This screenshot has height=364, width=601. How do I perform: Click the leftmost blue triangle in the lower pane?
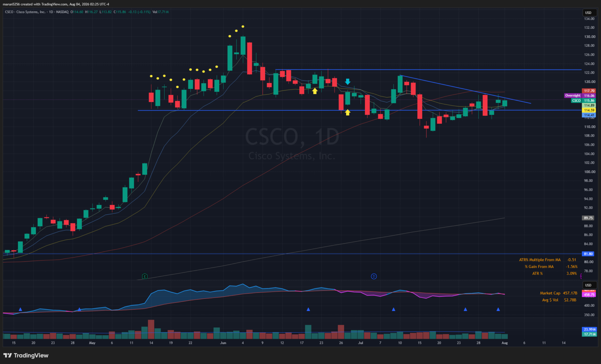coord(20,309)
